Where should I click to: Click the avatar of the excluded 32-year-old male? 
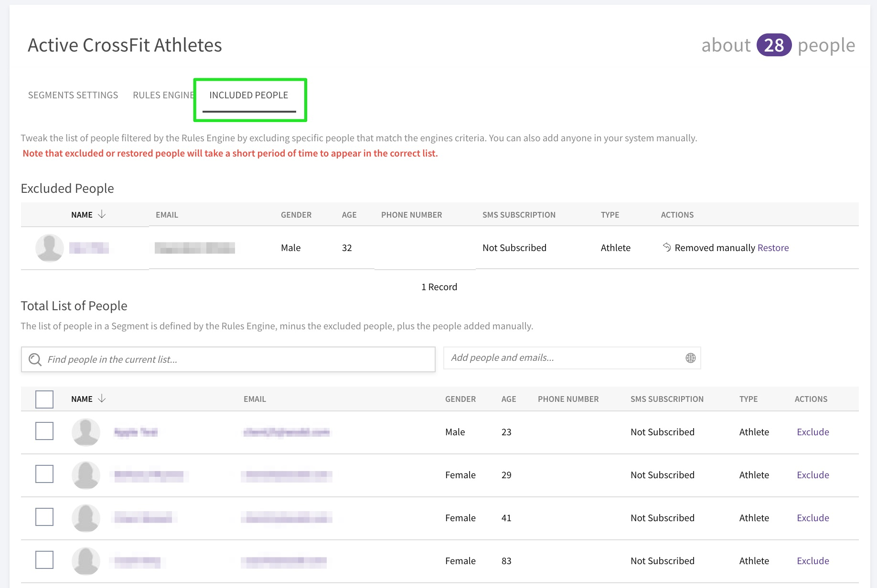[x=50, y=248]
